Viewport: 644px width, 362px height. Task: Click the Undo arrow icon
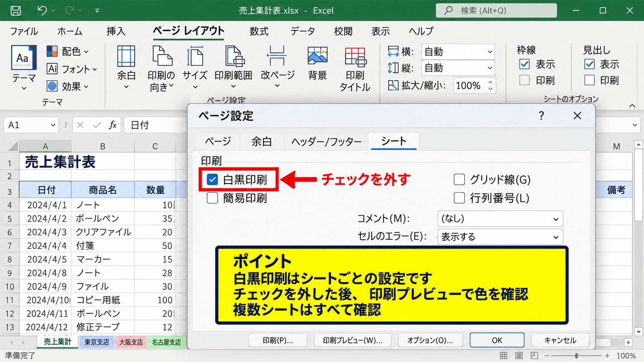pos(42,10)
